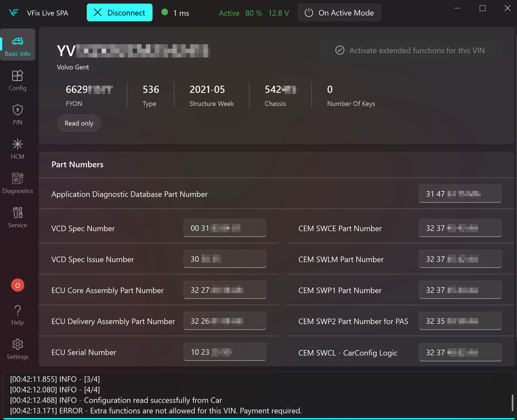Click the 536 Type value
This screenshot has width=517, height=420.
(151, 89)
